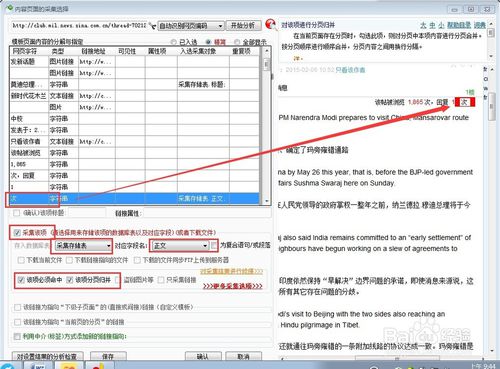Click the red >>>更多采集选项>>> link
Image resolution: width=500 pixels, height=369 pixels.
[x=233, y=286]
